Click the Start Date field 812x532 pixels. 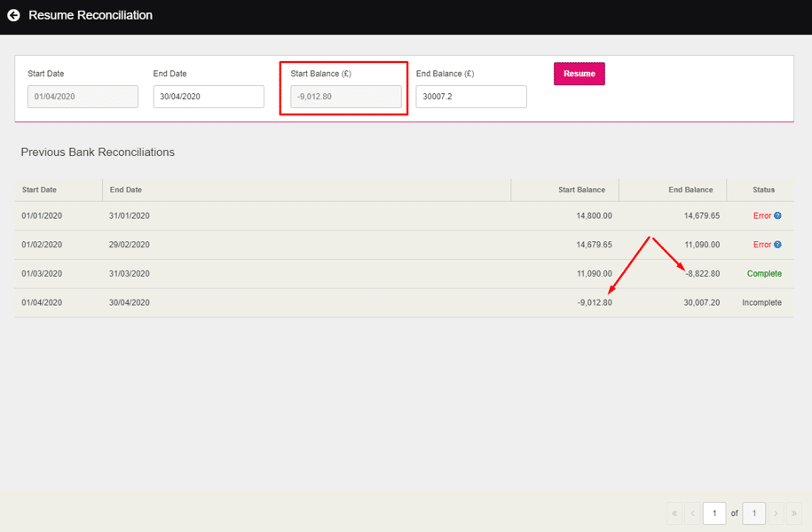83,97
